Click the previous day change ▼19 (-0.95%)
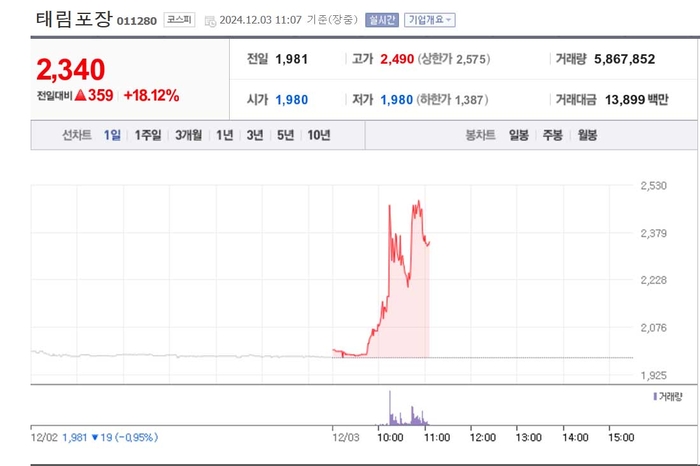This screenshot has height=466, width=700. 125,437
